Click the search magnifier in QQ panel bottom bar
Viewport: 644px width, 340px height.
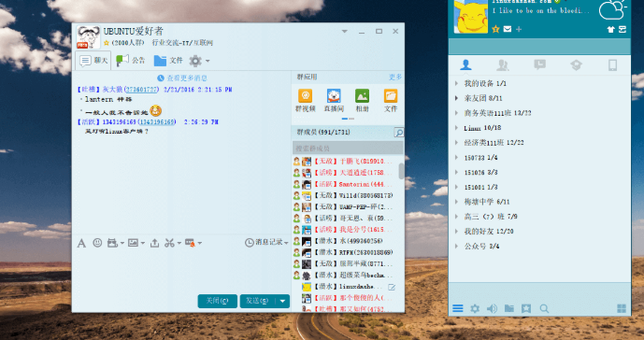point(544,308)
